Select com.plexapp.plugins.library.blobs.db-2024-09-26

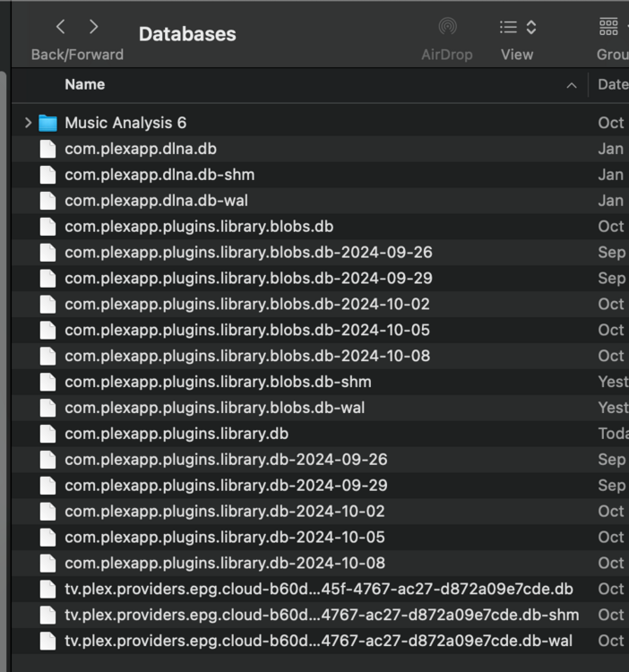click(x=320, y=253)
